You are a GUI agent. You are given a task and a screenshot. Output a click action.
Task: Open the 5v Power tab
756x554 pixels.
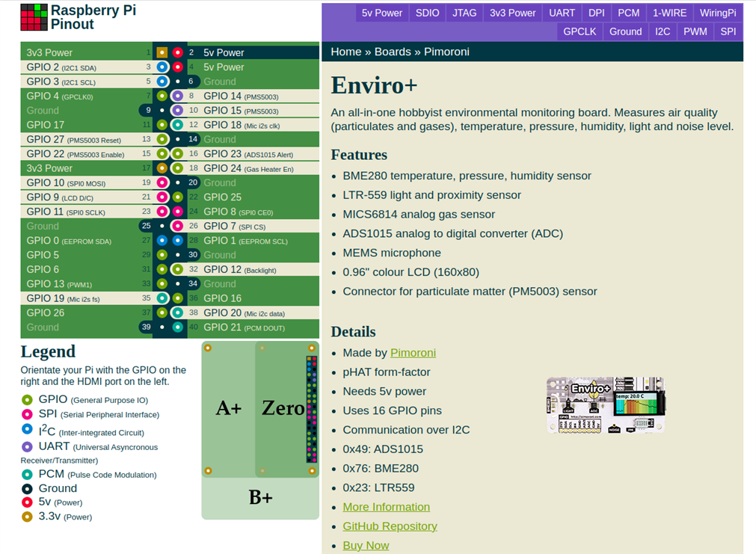tap(382, 13)
